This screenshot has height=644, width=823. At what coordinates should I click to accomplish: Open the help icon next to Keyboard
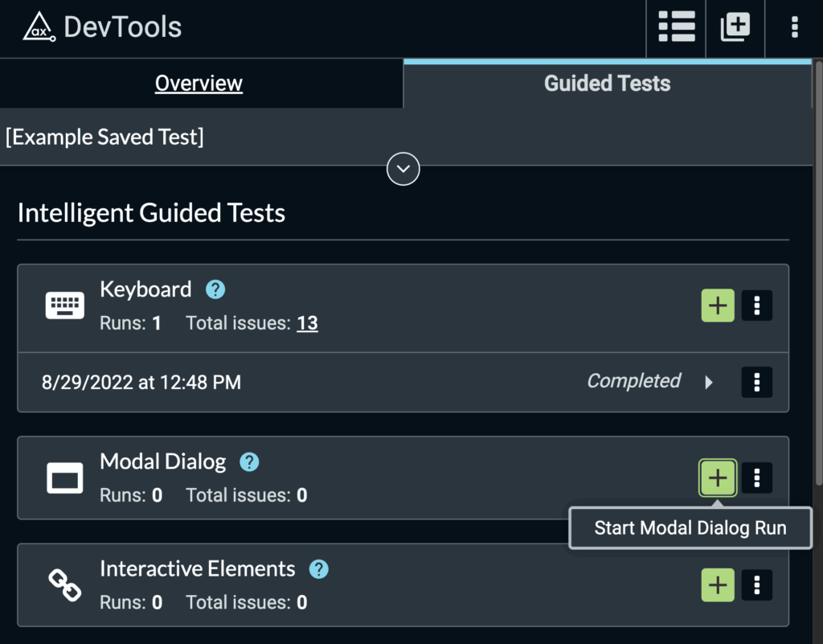tap(215, 289)
